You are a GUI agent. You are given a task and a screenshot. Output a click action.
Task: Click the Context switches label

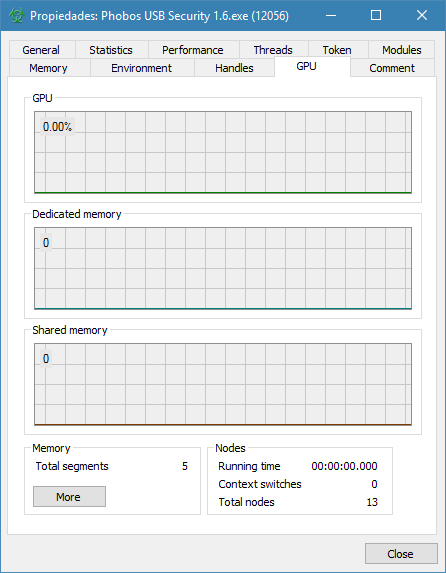pyautogui.click(x=260, y=484)
